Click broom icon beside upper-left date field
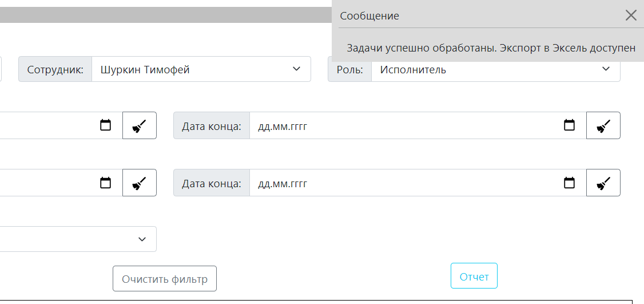 140,125
